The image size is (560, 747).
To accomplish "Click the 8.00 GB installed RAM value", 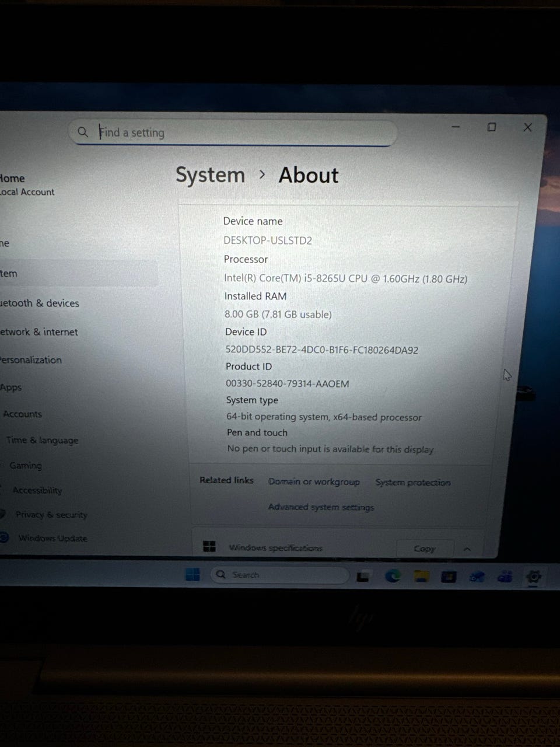I will click(278, 314).
